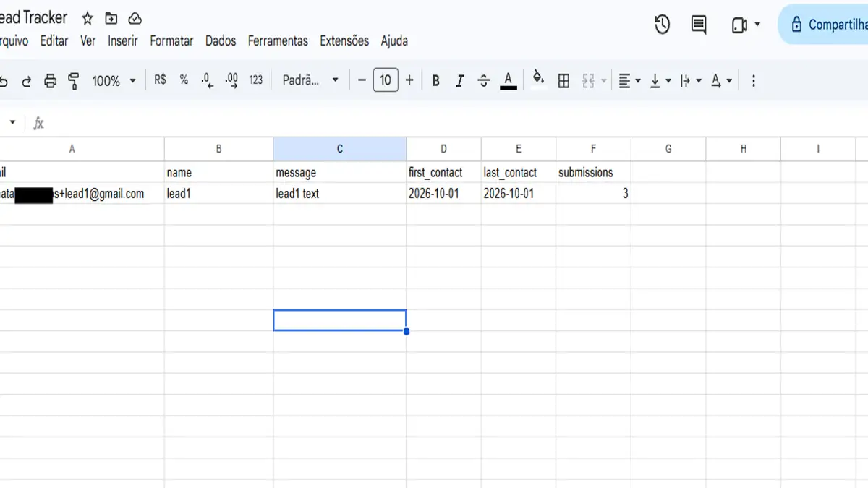Open the Extensões menu
Image resolution: width=868 pixels, height=488 pixels.
click(344, 41)
